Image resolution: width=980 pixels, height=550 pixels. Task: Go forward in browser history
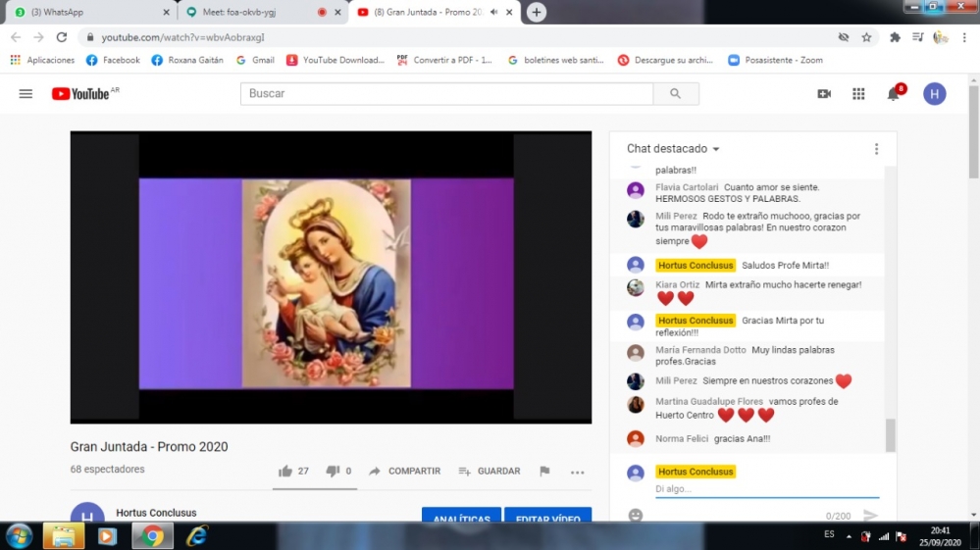coord(39,37)
